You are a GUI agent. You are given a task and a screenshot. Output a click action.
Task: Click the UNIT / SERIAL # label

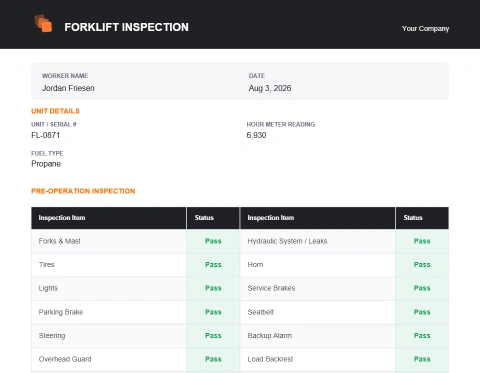[x=54, y=124]
